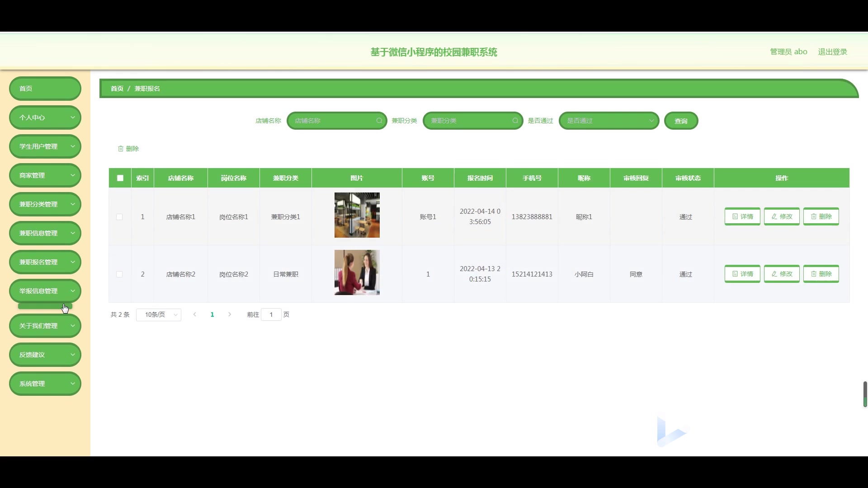Click 修改 edit button for row 1

coord(782,216)
